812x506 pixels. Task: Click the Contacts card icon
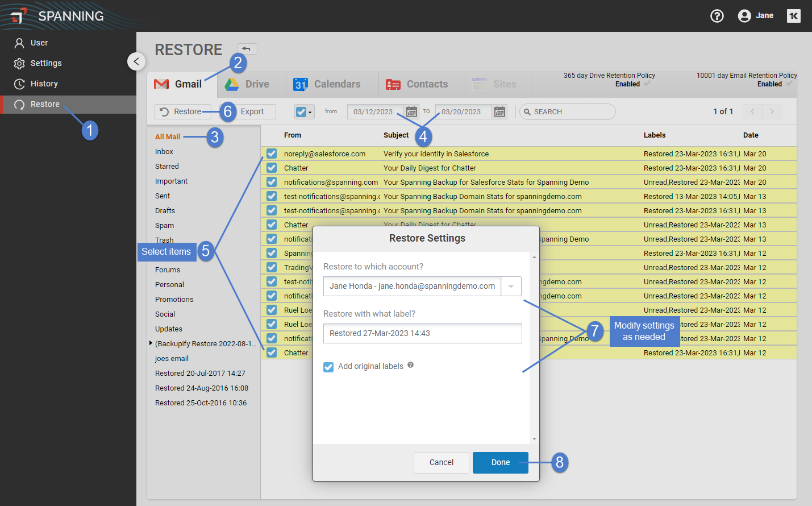coord(393,84)
